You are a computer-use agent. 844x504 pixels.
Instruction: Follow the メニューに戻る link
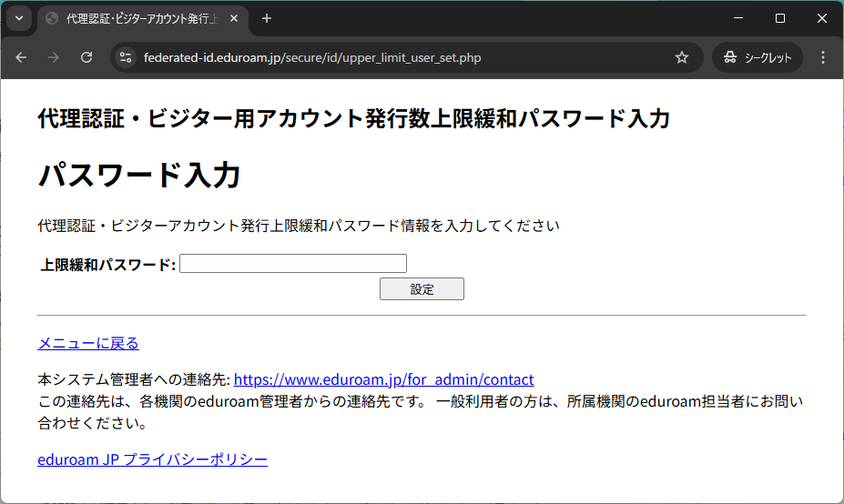click(88, 343)
